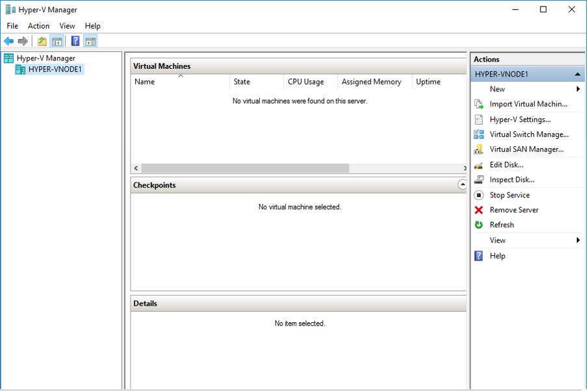The image size is (588, 391).
Task: Click the Virtual Machines pane header
Action: point(298,66)
